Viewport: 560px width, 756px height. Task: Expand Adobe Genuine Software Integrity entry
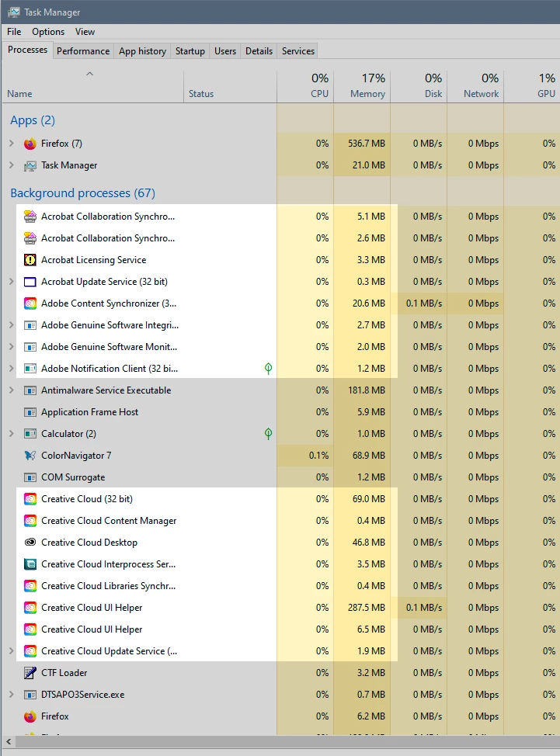pos(12,324)
